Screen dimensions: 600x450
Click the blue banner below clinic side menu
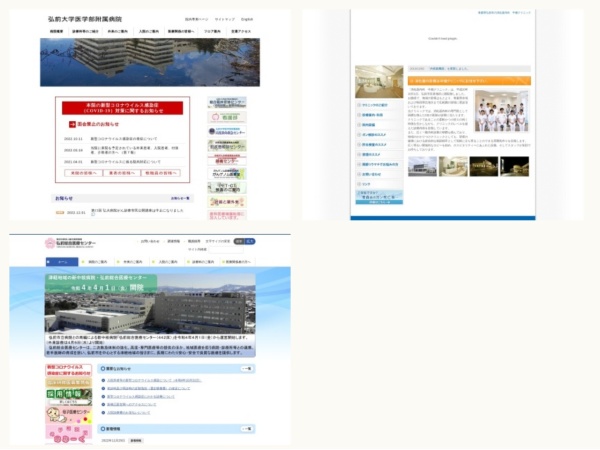coord(379,197)
